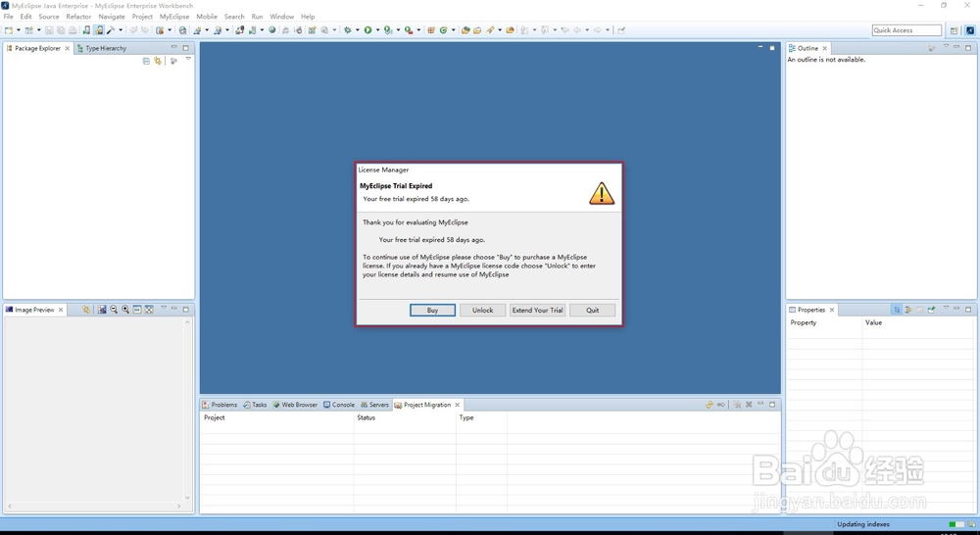This screenshot has width=980, height=535.
Task: Click the Quick Access search field
Action: click(906, 30)
